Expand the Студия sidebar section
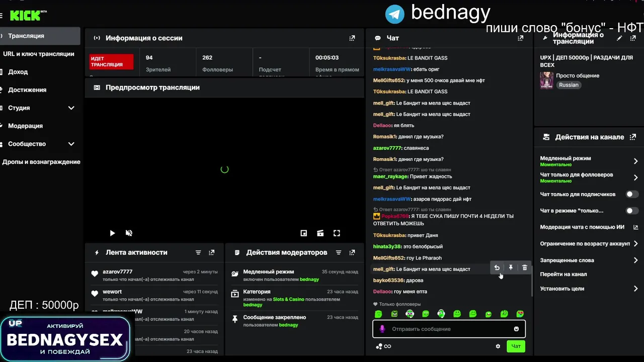The image size is (644, 362). [x=71, y=108]
